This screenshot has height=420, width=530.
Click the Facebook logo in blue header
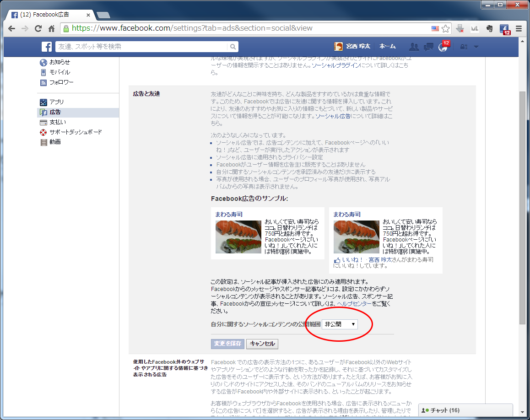click(x=47, y=47)
